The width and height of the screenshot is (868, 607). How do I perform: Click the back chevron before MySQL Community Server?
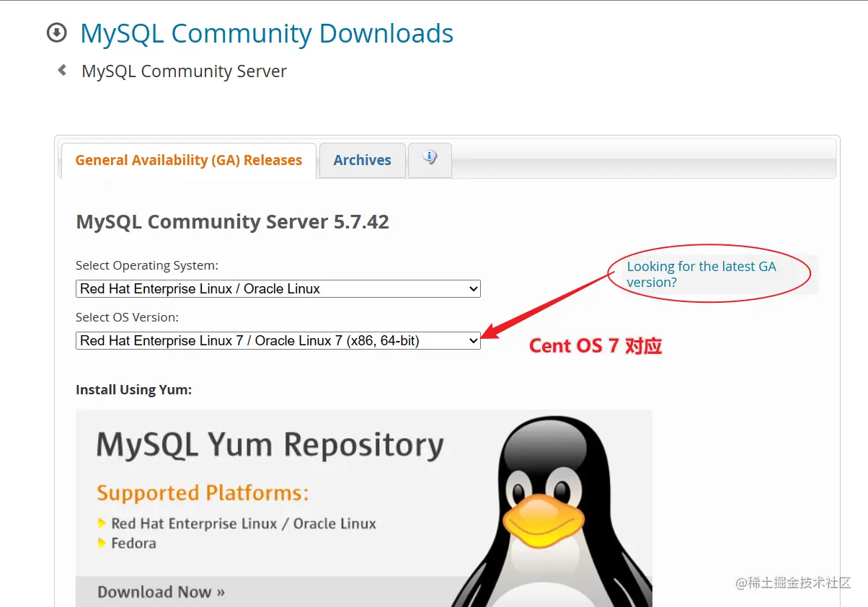click(63, 70)
